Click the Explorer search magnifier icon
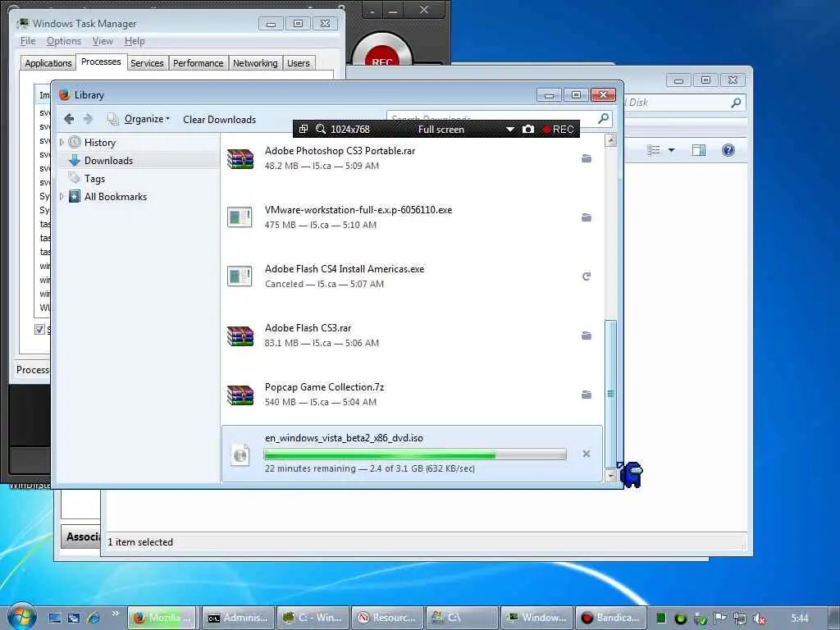The image size is (840, 630). click(x=736, y=103)
